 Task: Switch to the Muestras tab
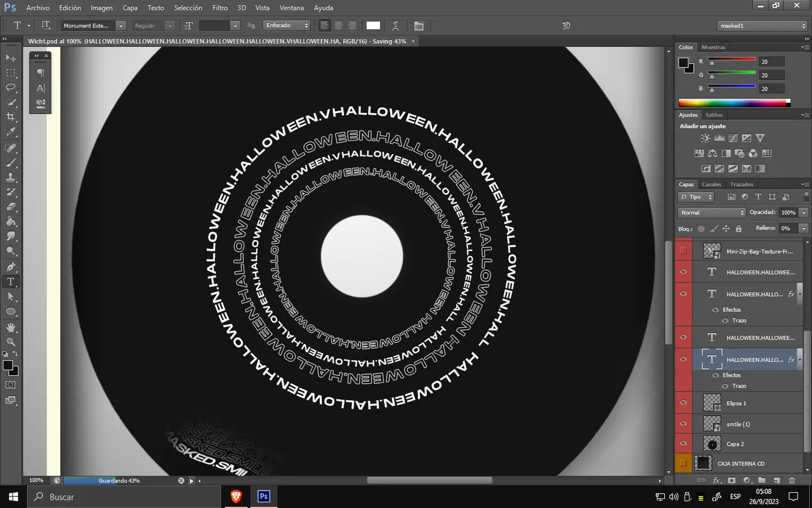tap(714, 47)
